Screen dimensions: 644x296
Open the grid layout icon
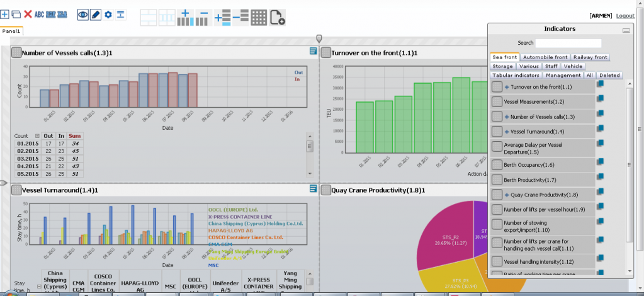tap(259, 18)
